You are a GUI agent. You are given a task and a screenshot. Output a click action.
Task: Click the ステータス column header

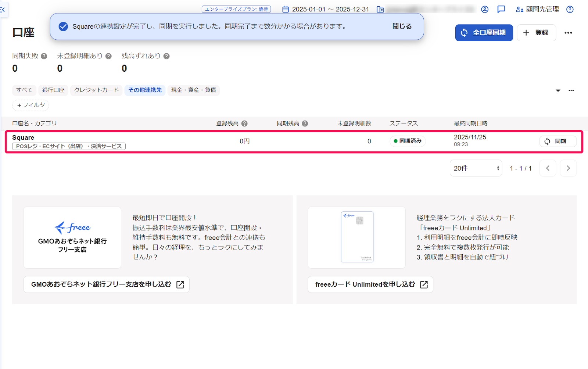(x=404, y=123)
